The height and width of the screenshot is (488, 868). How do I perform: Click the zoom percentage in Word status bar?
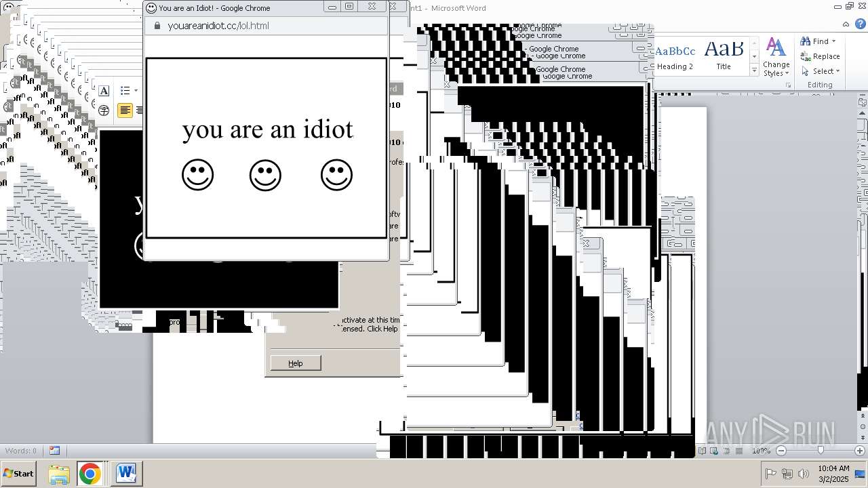(761, 451)
